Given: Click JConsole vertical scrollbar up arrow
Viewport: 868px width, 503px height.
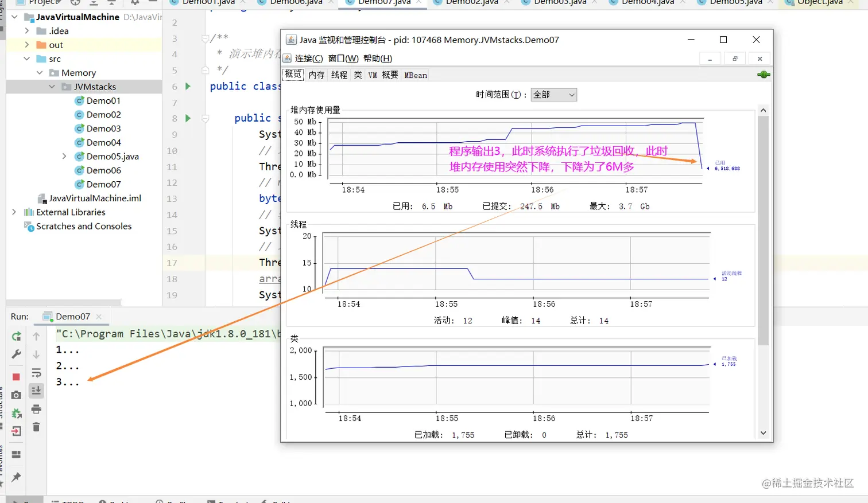Looking at the screenshot, I should (x=763, y=110).
